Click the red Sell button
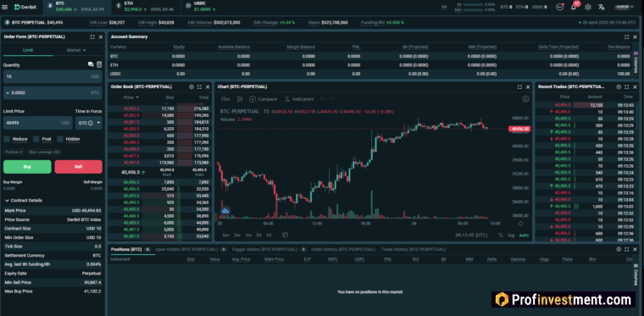 79,167
